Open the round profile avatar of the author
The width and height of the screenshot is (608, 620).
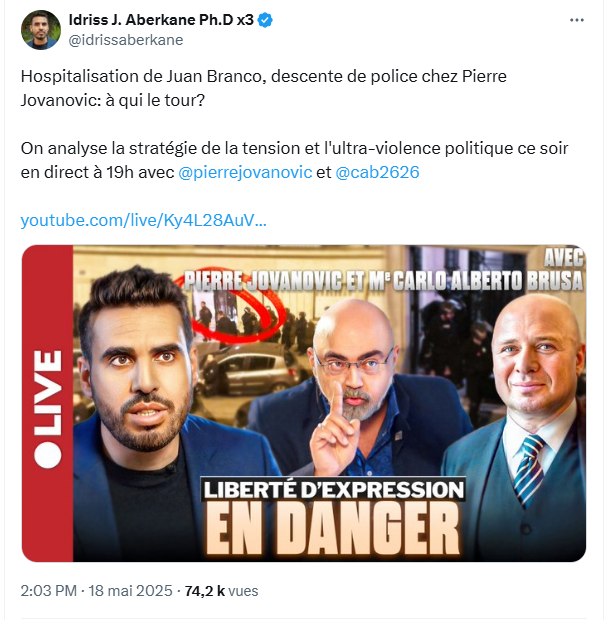click(x=41, y=30)
